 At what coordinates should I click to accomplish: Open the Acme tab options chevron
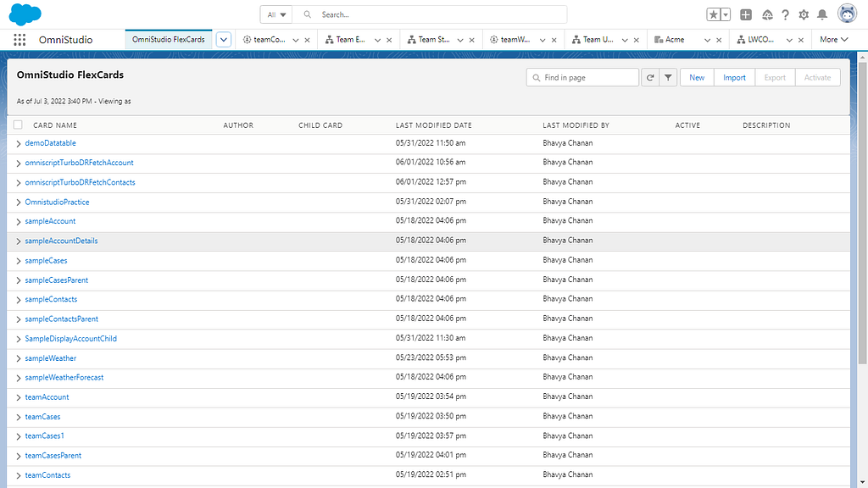pos(707,40)
